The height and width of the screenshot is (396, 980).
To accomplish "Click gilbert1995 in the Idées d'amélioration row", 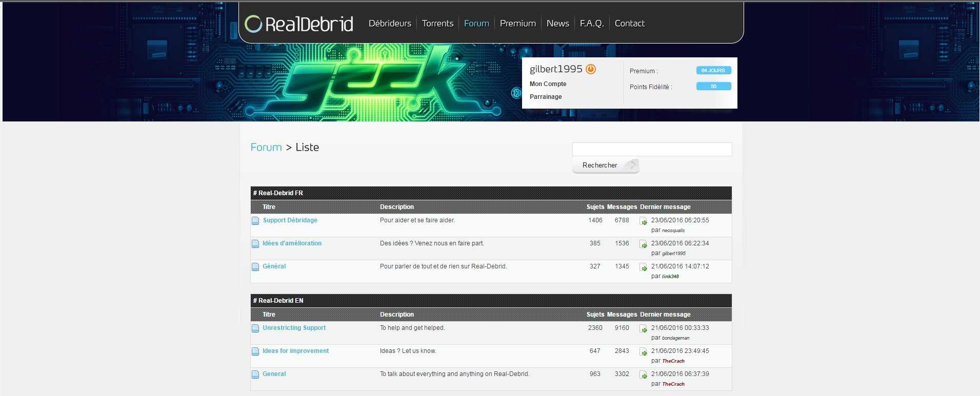I will pos(674,254).
